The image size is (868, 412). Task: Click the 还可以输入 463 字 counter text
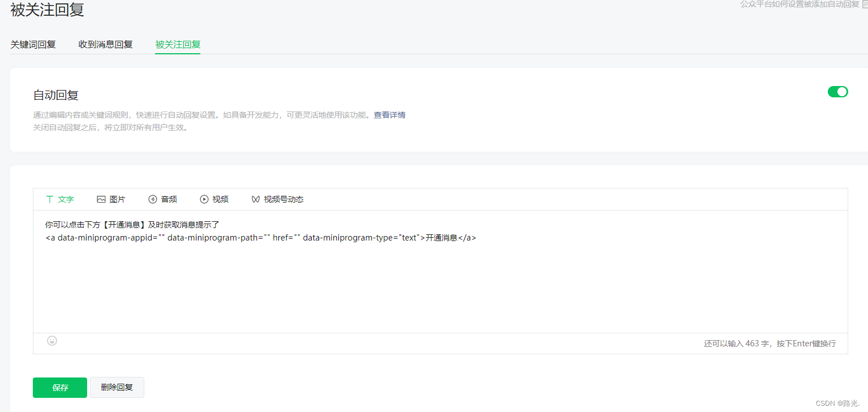click(736, 344)
